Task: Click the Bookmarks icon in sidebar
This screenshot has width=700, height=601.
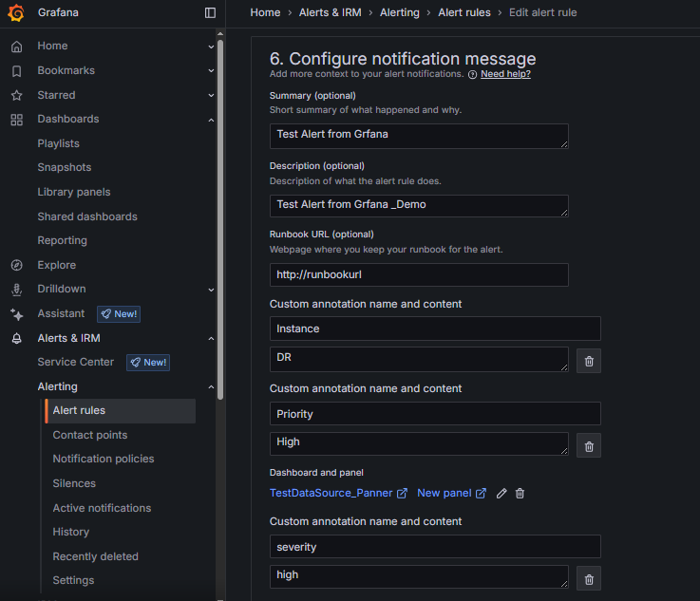Action: point(16,71)
